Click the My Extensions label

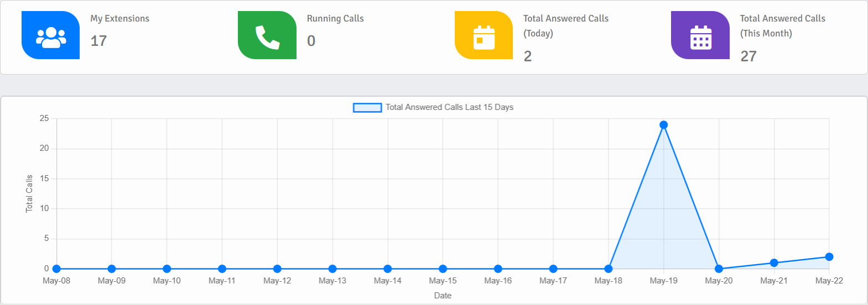(x=120, y=19)
